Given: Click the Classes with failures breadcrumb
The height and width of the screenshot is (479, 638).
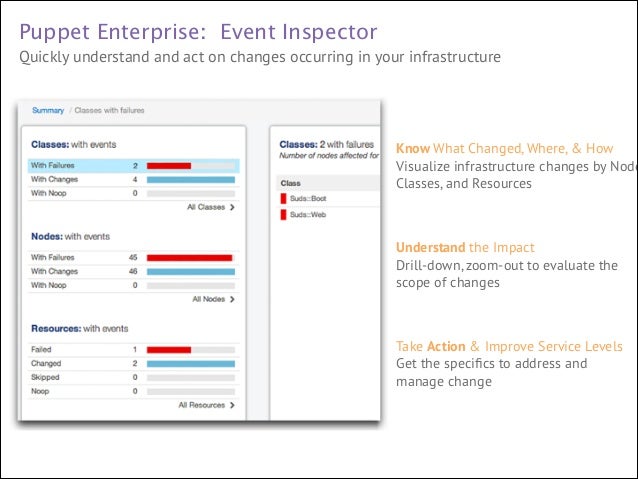Looking at the screenshot, I should point(109,110).
